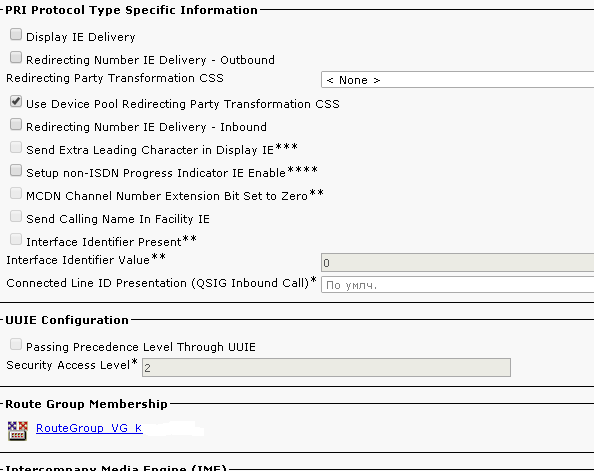Check Redirecting Number IE Delivery - Outbound
The image size is (594, 471).
16,58
